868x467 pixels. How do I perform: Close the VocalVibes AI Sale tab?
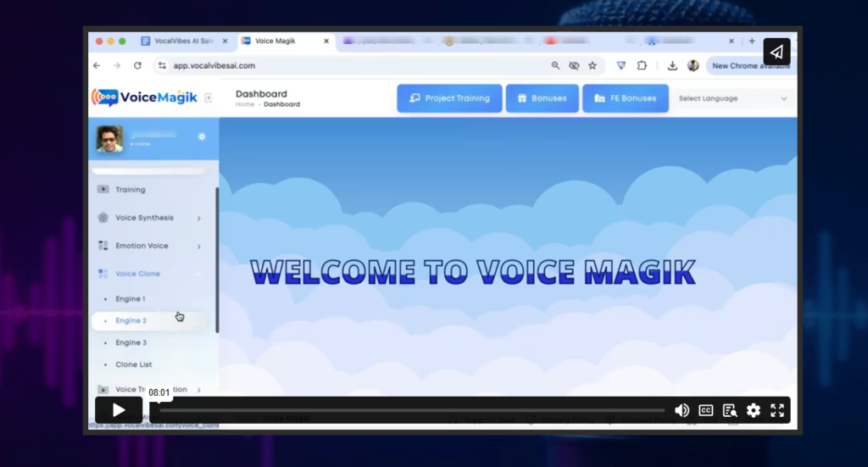[225, 41]
